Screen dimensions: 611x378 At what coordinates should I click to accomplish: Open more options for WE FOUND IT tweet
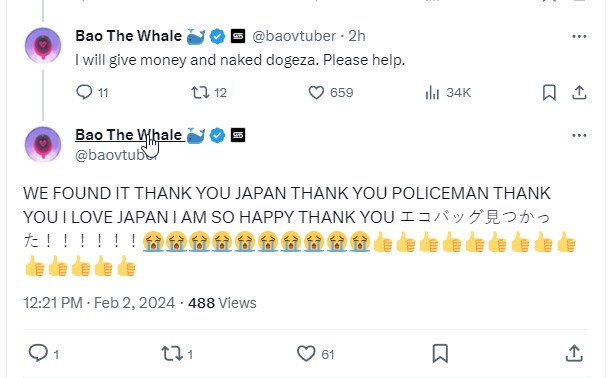pyautogui.click(x=579, y=135)
